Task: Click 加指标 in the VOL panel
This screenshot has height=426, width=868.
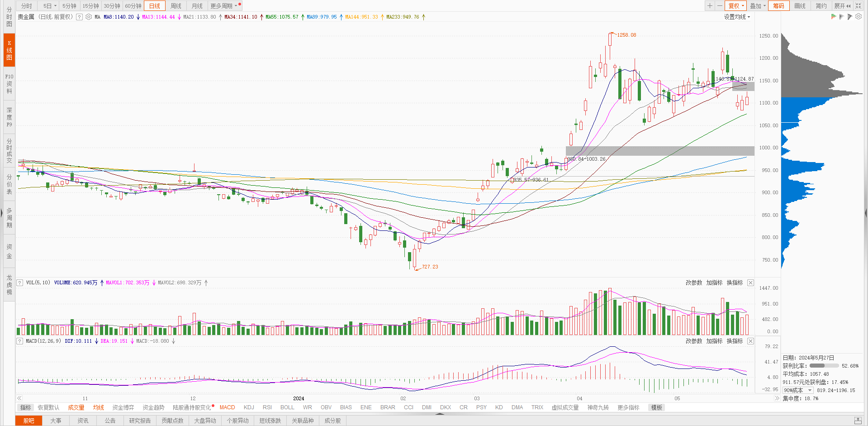Action: [714, 282]
